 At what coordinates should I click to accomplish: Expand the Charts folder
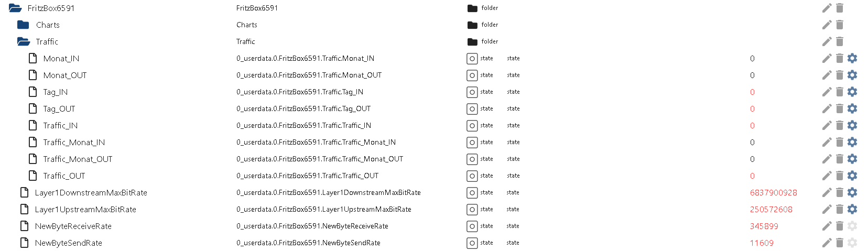23,25
